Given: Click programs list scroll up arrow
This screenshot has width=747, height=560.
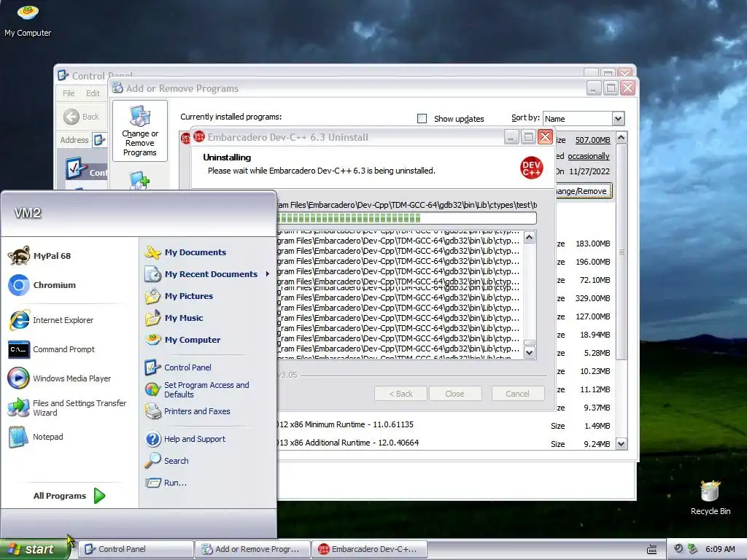Looking at the screenshot, I should (x=622, y=138).
